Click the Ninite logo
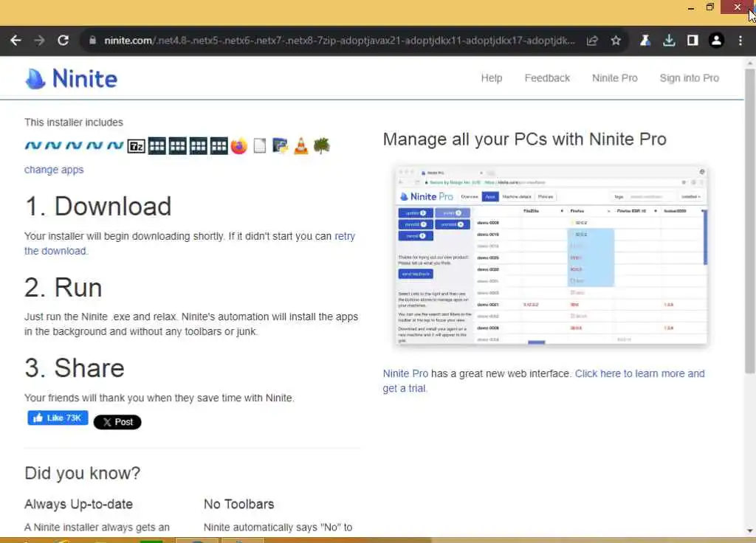756x543 pixels. (x=72, y=78)
